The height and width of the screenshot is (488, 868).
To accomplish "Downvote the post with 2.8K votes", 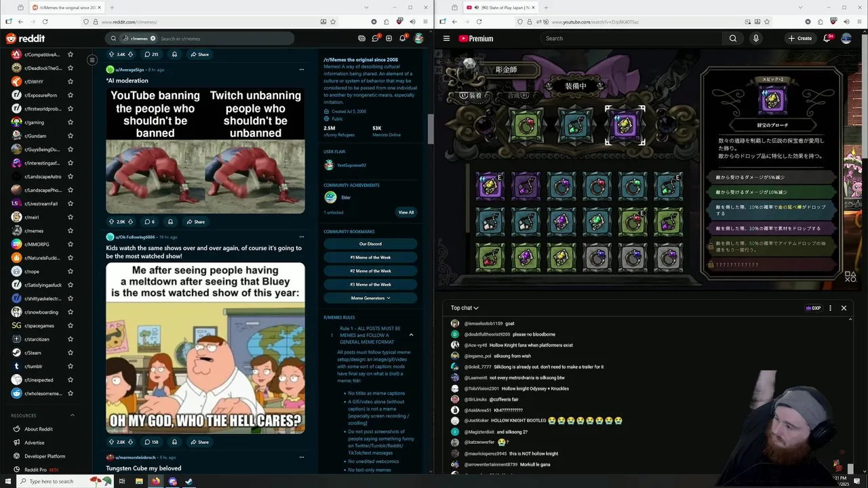I will (130, 442).
